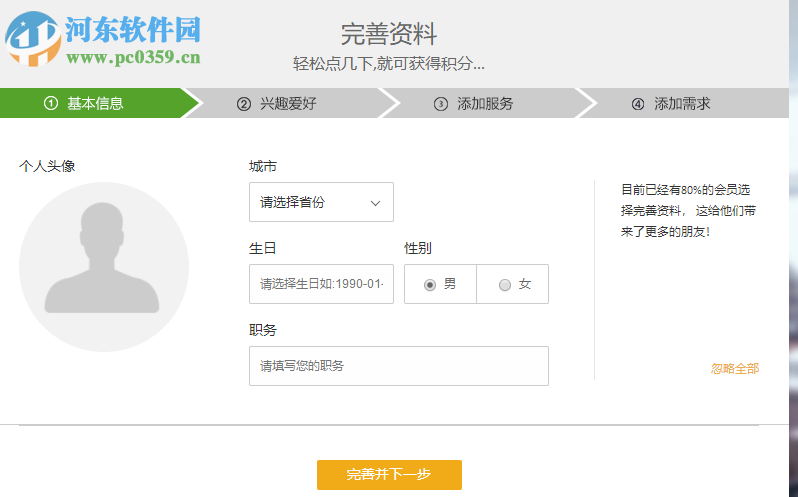Open the 请选择省份 province dropdown
Viewport: 798px width, 497px height.
[x=321, y=202]
